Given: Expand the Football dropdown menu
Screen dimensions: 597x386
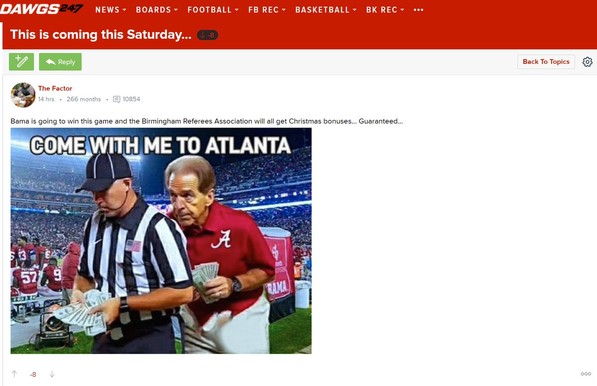Looking at the screenshot, I should point(212,10).
